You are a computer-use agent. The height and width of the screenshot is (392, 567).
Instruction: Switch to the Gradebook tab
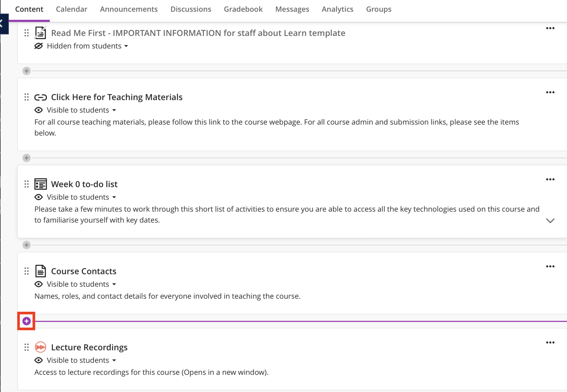pyautogui.click(x=243, y=9)
